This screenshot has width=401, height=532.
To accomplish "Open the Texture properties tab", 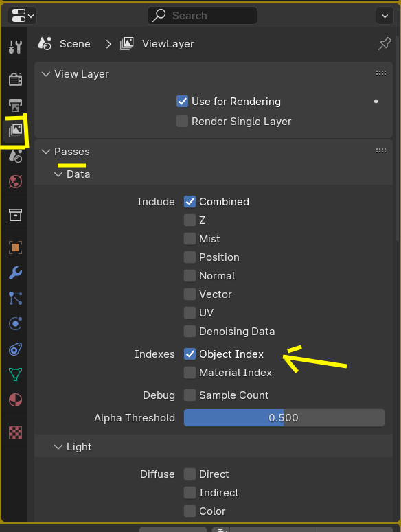I will tap(15, 433).
